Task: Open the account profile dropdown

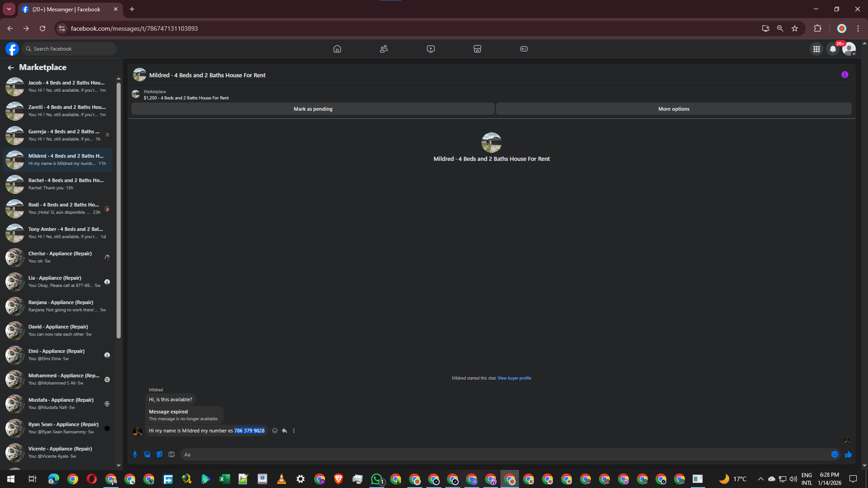Action: (x=849, y=49)
